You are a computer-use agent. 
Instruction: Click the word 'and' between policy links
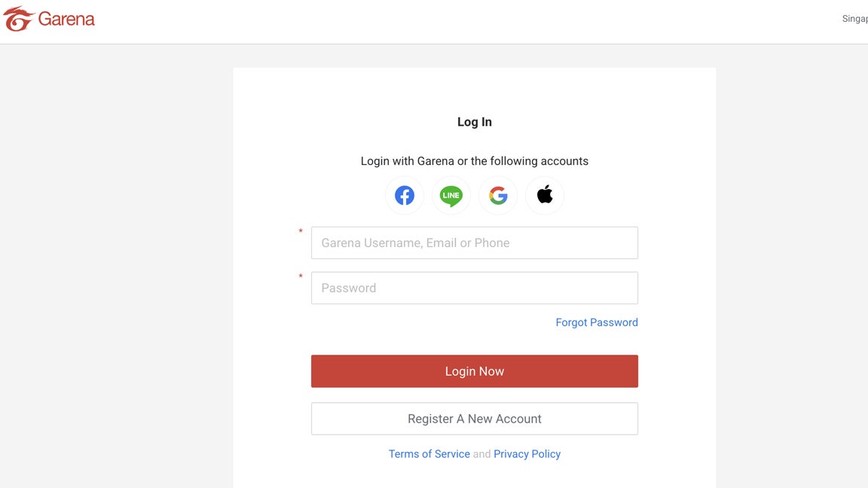pos(481,454)
